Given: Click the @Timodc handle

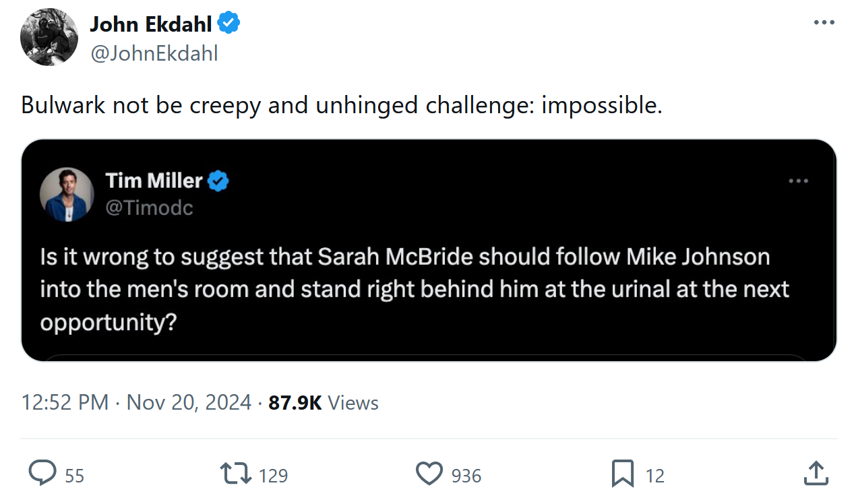Looking at the screenshot, I should tap(149, 208).
